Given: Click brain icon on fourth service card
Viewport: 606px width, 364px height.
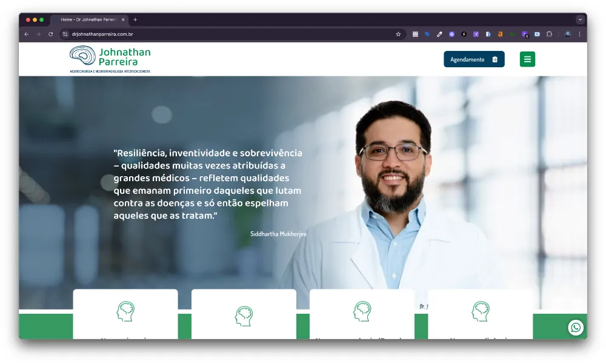Looking at the screenshot, I should (481, 311).
